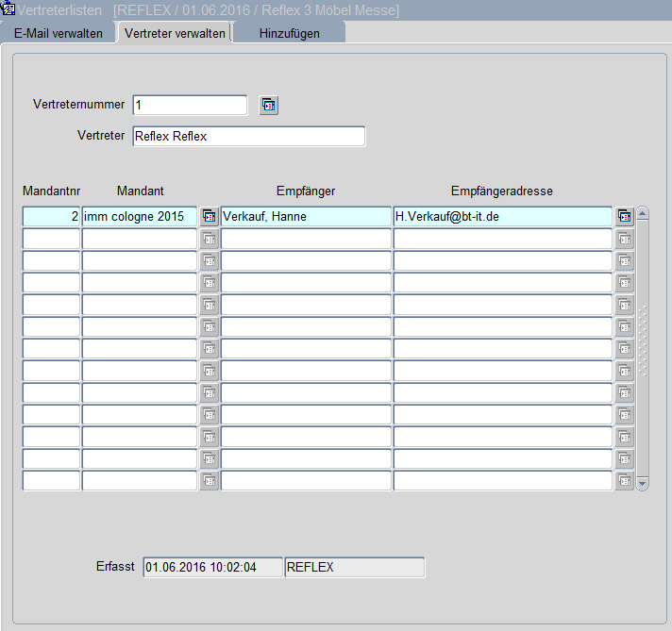Click the Vertreternummer input field
Image resolution: width=672 pixels, height=631 pixels.
(x=190, y=105)
